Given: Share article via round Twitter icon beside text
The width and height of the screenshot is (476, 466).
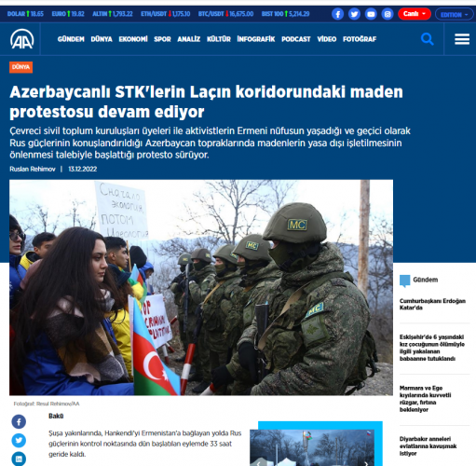Looking at the screenshot, I should [19, 440].
